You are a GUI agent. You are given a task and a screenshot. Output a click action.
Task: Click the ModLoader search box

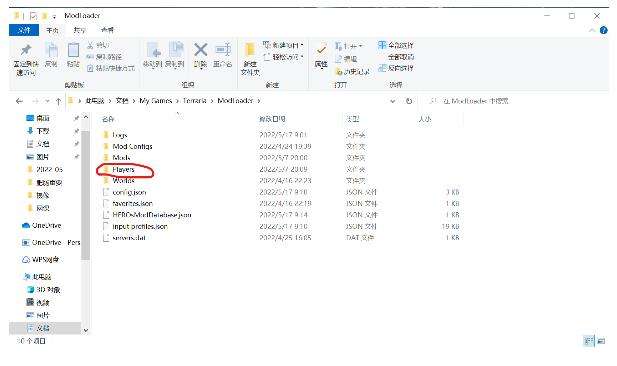point(515,101)
